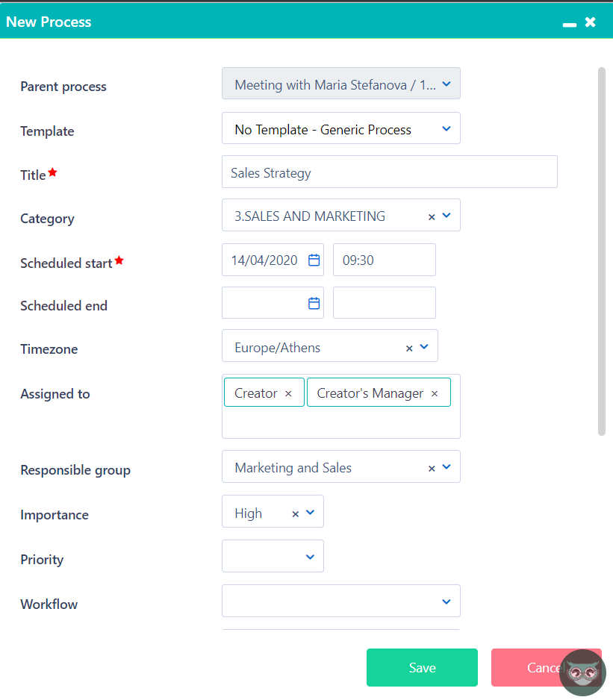Open the Scheduled end date picker
This screenshot has height=700, width=613.
click(313, 302)
